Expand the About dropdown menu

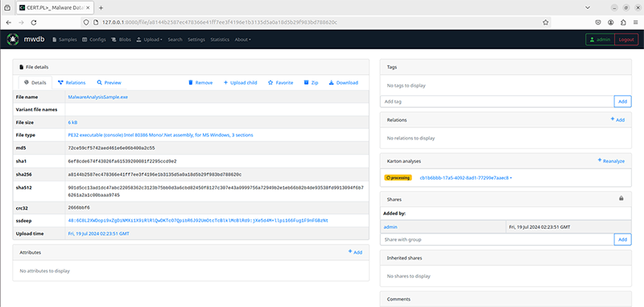(243, 39)
